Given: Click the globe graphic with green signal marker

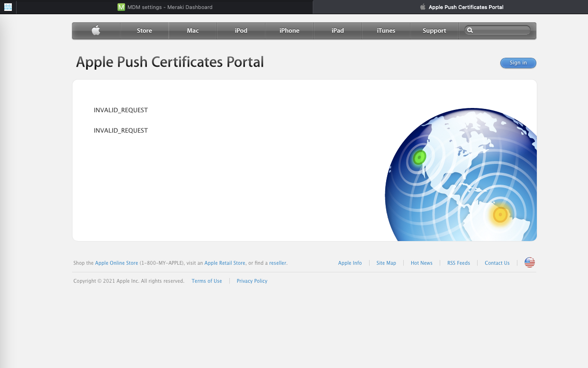Looking at the screenshot, I should coord(418,156).
